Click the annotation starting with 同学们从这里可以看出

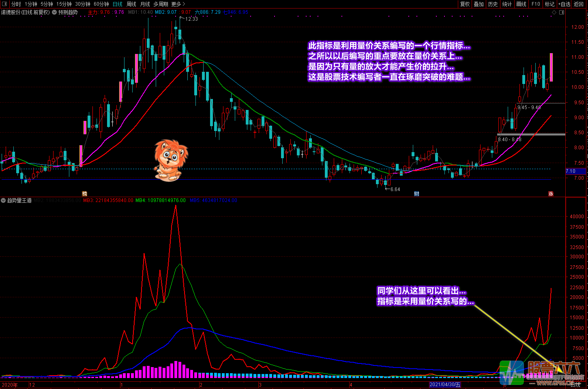pos(425,296)
